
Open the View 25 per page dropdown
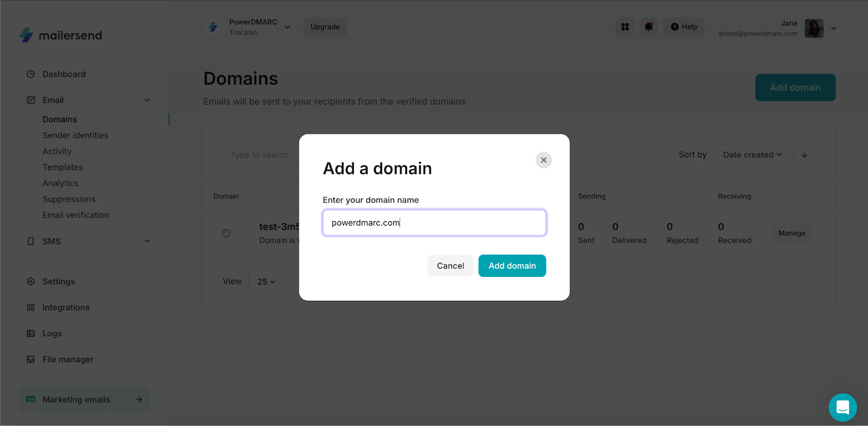266,282
